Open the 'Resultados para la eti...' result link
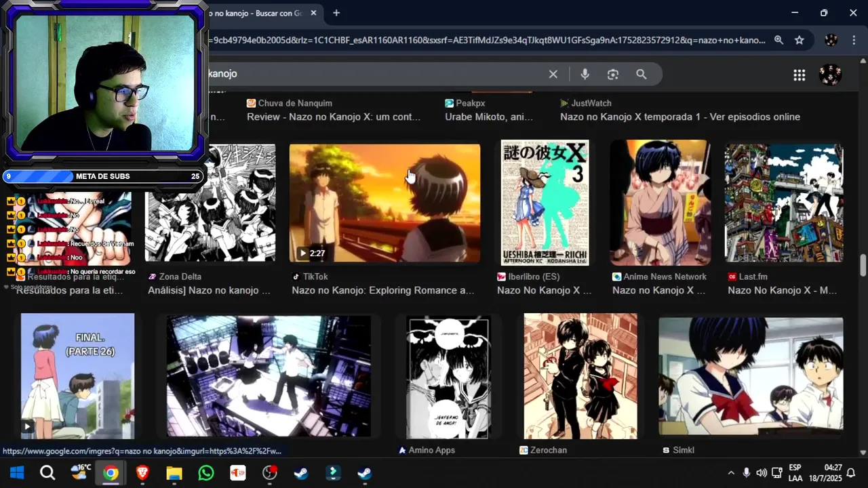Screen dimensions: 868x488 pos(69,290)
